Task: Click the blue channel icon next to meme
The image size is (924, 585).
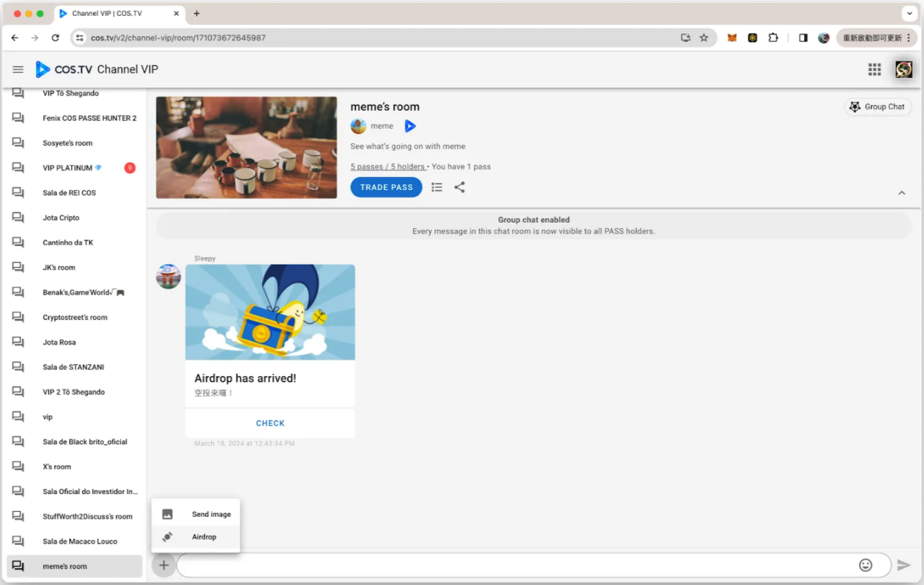Action: tap(410, 126)
